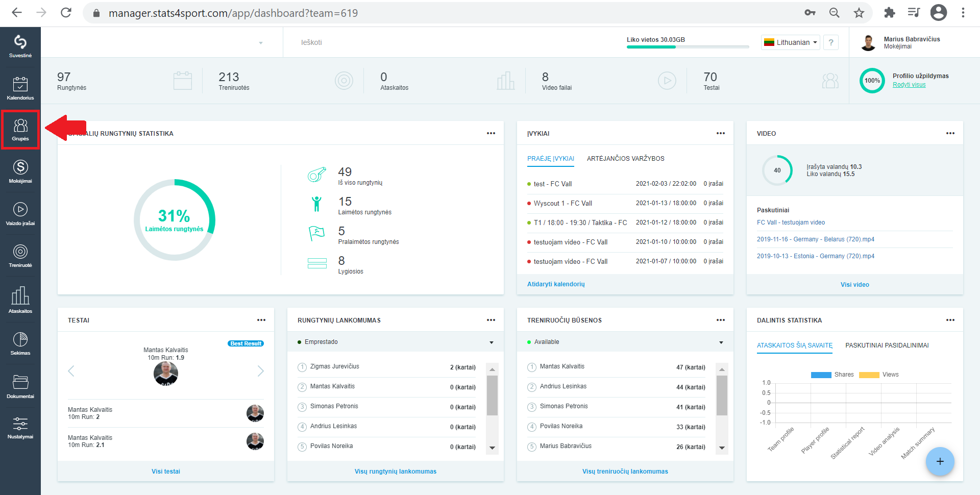This screenshot has width=980, height=495.
Task: Open options menu of Testai panel
Action: pyautogui.click(x=261, y=320)
